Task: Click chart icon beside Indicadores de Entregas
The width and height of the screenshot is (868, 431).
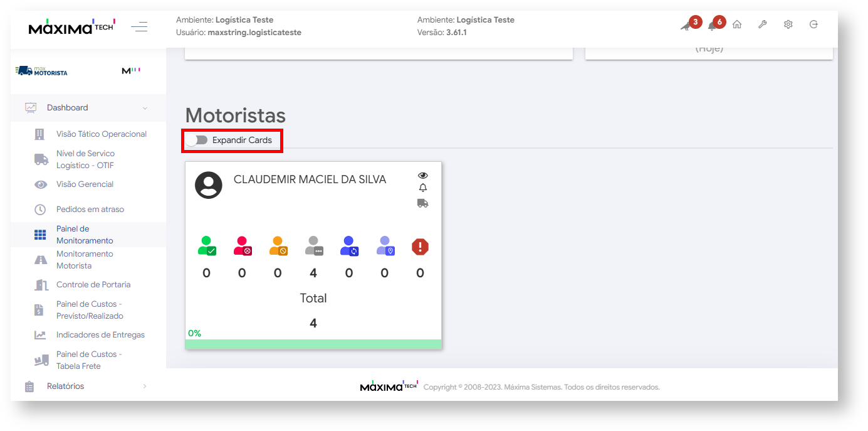Action: click(x=40, y=335)
